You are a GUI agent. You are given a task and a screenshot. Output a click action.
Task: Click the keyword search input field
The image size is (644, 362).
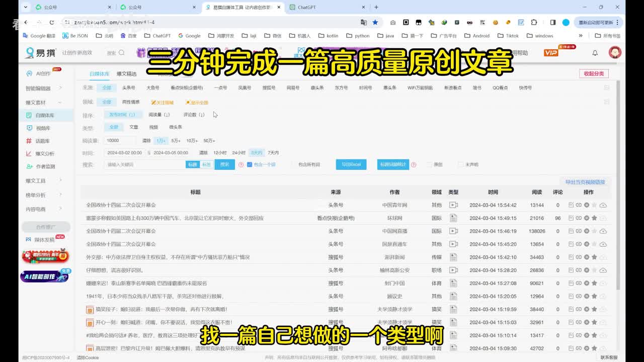click(145, 164)
